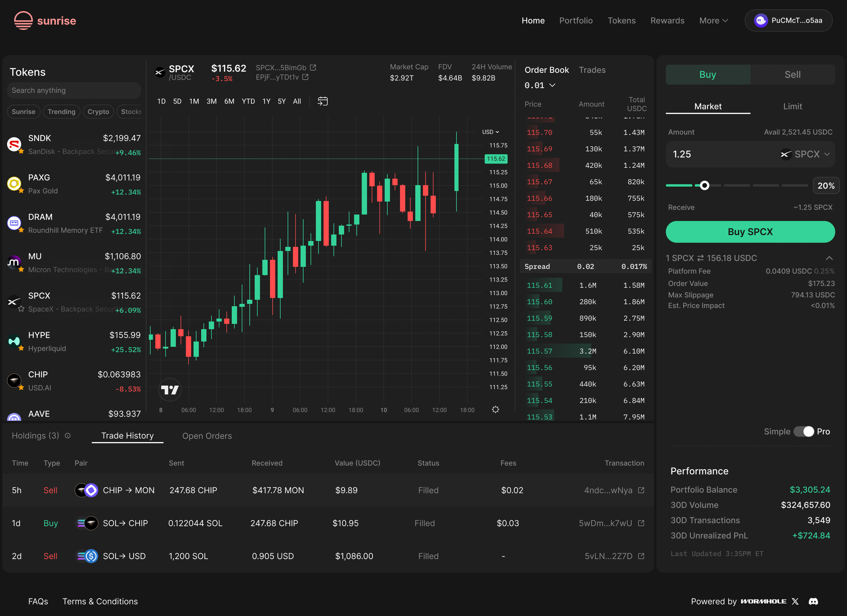Open the X (Twitter) footer icon

[x=795, y=601]
